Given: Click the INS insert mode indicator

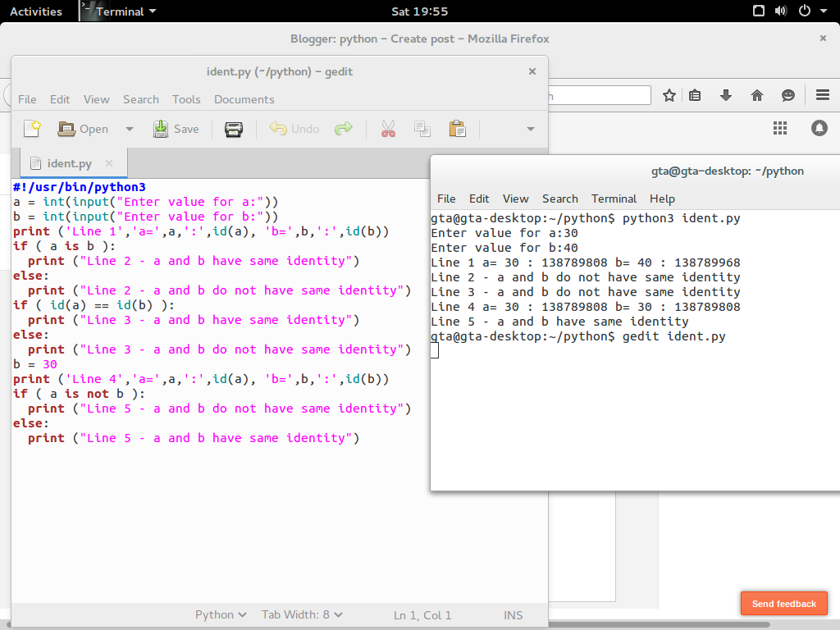Looking at the screenshot, I should (514, 615).
